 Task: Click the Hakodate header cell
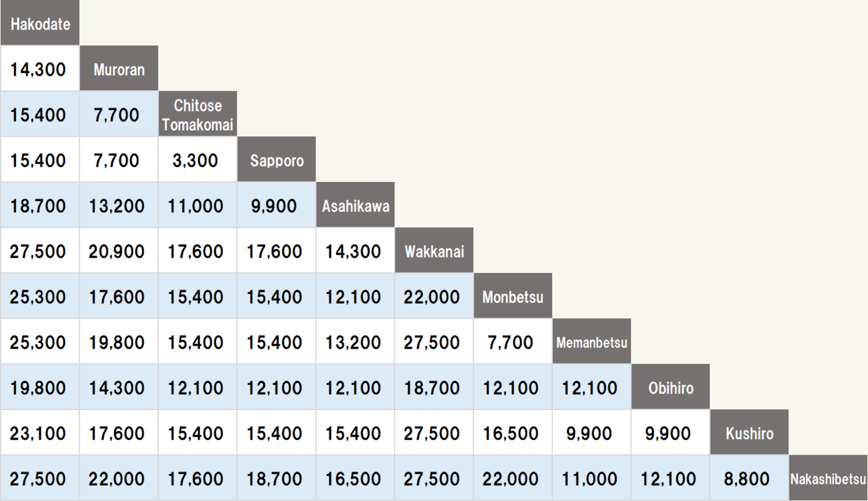click(x=40, y=24)
